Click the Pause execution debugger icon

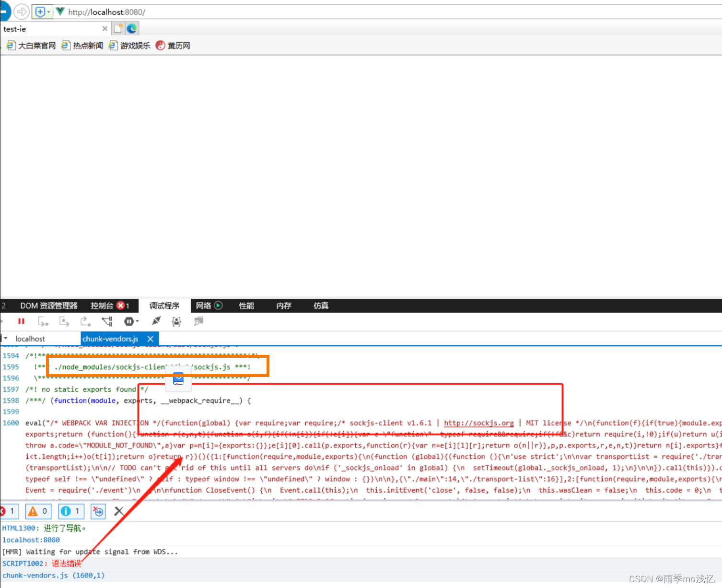(21, 321)
